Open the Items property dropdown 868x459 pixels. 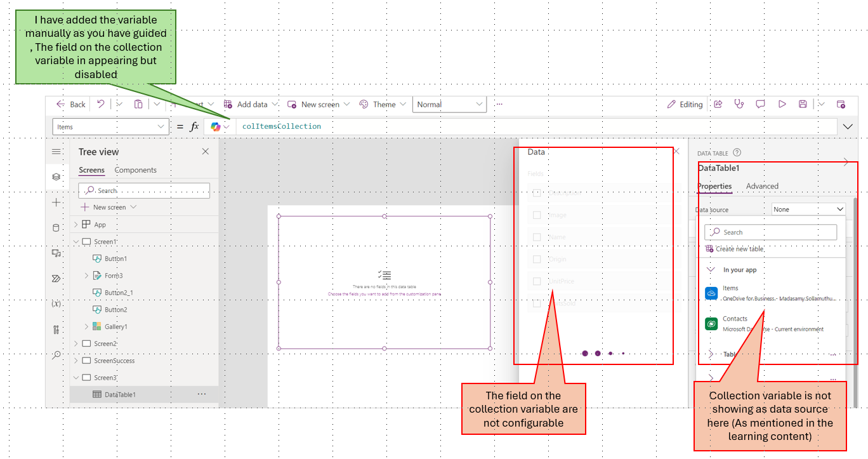click(x=110, y=126)
